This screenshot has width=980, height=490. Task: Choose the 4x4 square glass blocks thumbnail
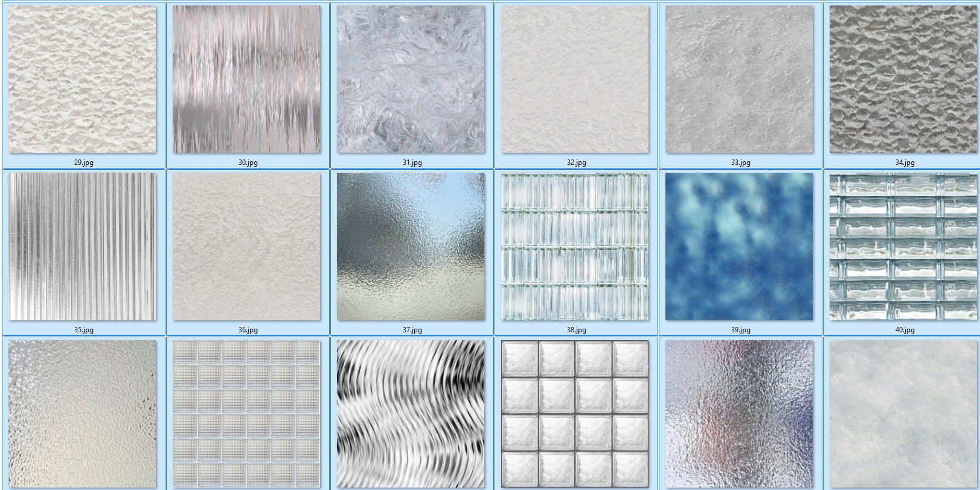click(x=575, y=414)
